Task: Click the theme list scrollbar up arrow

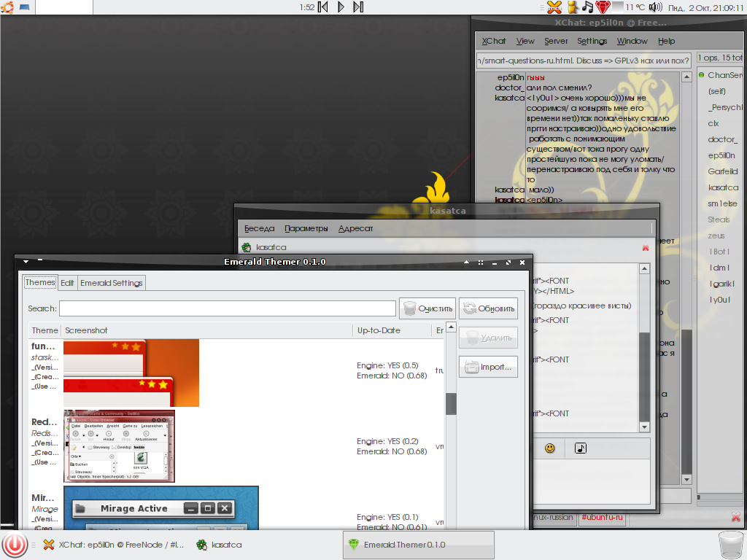Action: 451,327
